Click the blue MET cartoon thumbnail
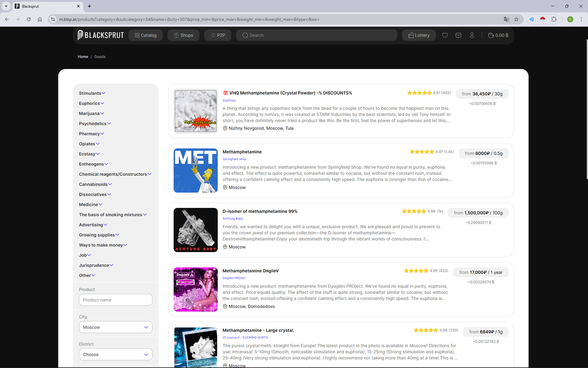The image size is (588, 368). coord(196,171)
